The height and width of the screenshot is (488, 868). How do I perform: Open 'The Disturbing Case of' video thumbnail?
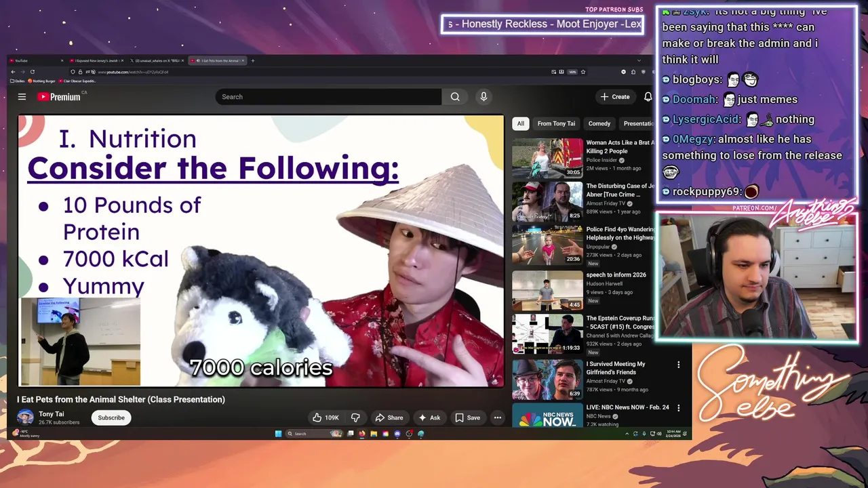point(547,201)
